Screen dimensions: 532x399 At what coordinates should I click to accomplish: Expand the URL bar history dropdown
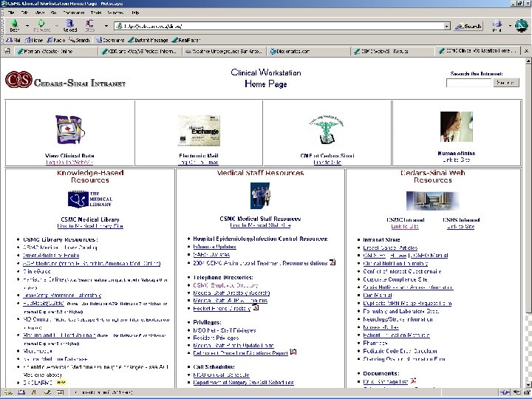(x=447, y=26)
